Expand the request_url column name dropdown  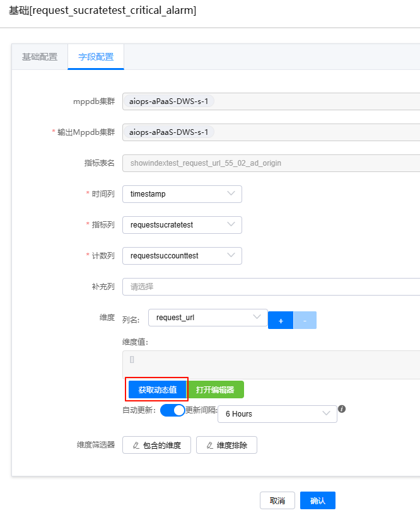click(x=207, y=318)
